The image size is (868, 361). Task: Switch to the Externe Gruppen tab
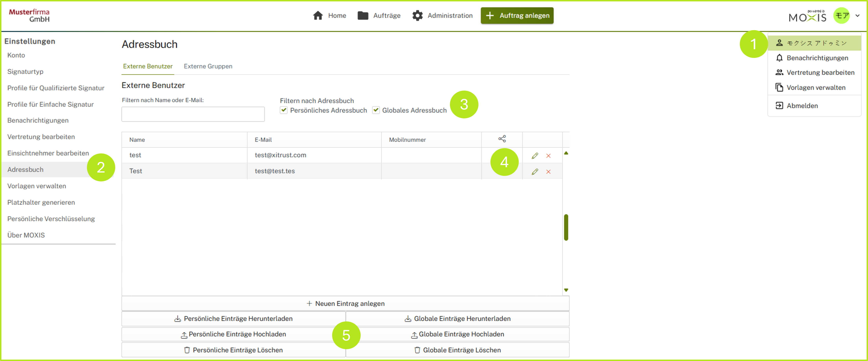pos(208,66)
